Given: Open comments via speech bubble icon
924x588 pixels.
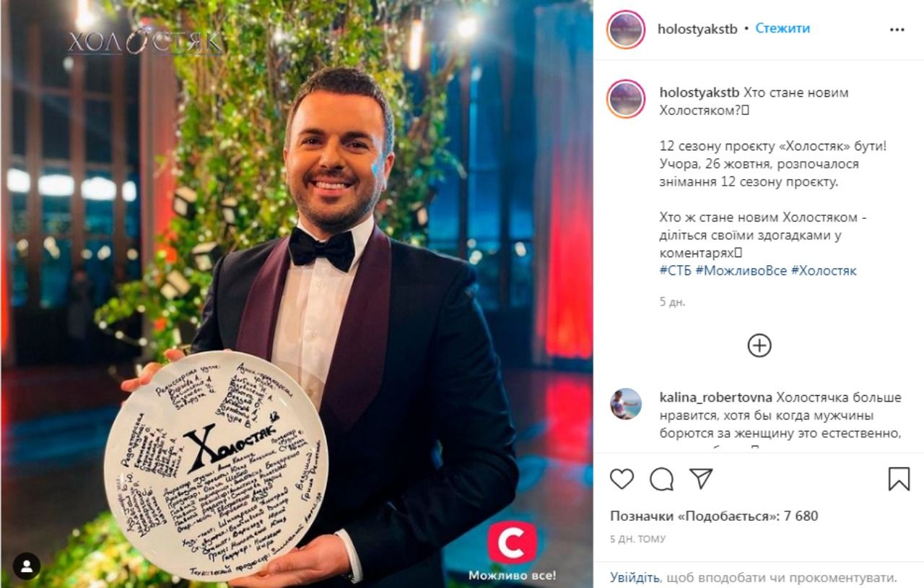Looking at the screenshot, I should [661, 479].
